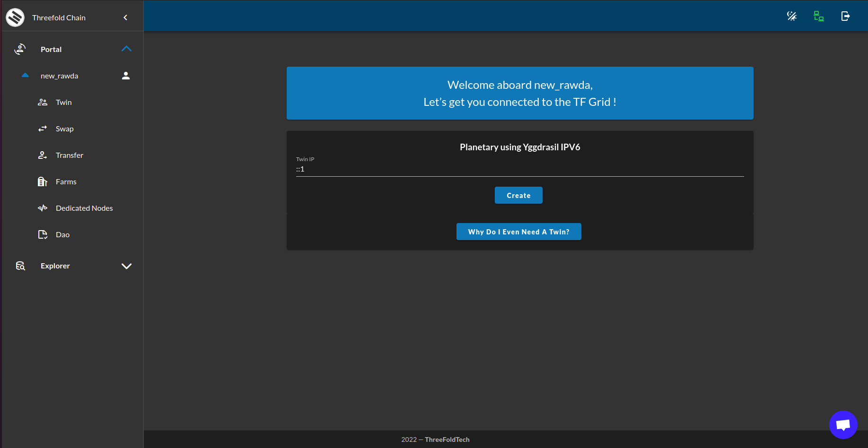Collapse the sidebar with the left chevron
This screenshot has height=448, width=868.
(x=125, y=17)
